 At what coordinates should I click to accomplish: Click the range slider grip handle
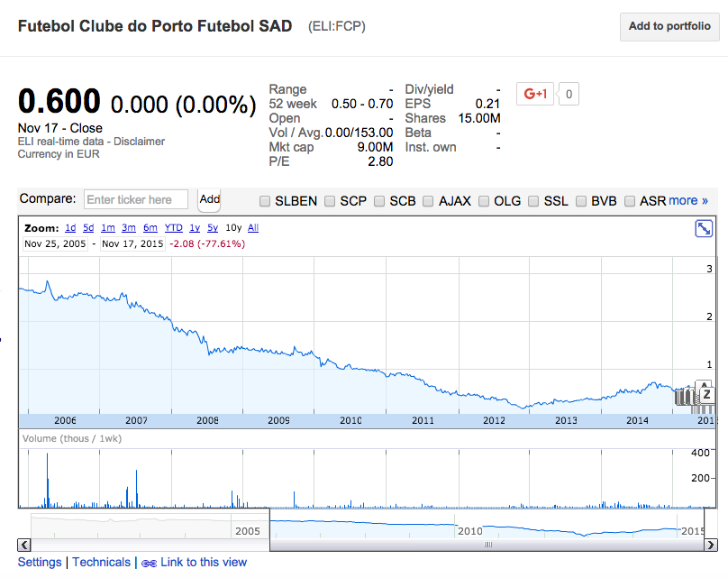coord(487,545)
